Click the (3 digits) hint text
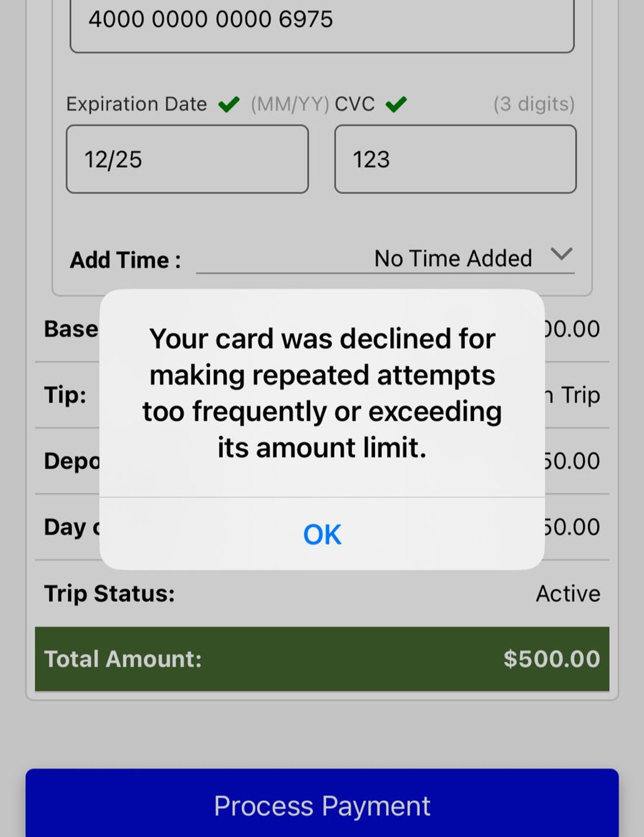Image resolution: width=644 pixels, height=837 pixels. (534, 104)
